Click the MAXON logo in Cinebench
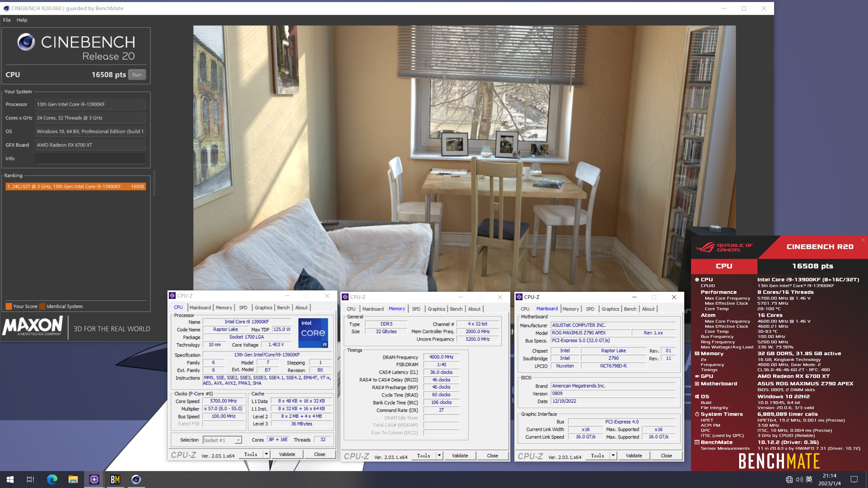Image resolution: width=868 pixels, height=488 pixels. point(33,326)
